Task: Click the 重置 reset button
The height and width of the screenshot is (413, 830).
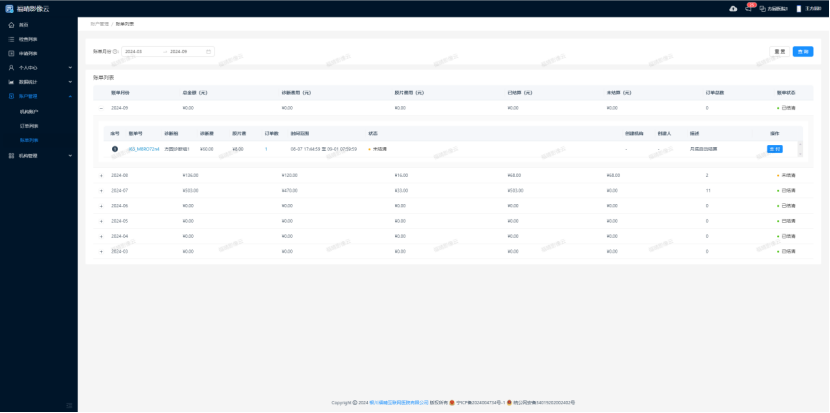Action: tap(779, 51)
